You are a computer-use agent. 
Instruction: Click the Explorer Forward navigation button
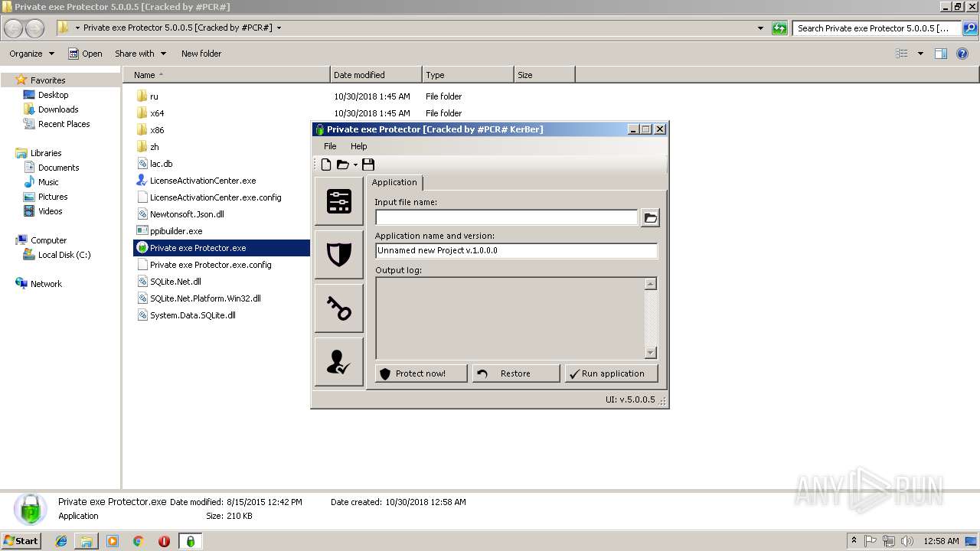point(34,28)
